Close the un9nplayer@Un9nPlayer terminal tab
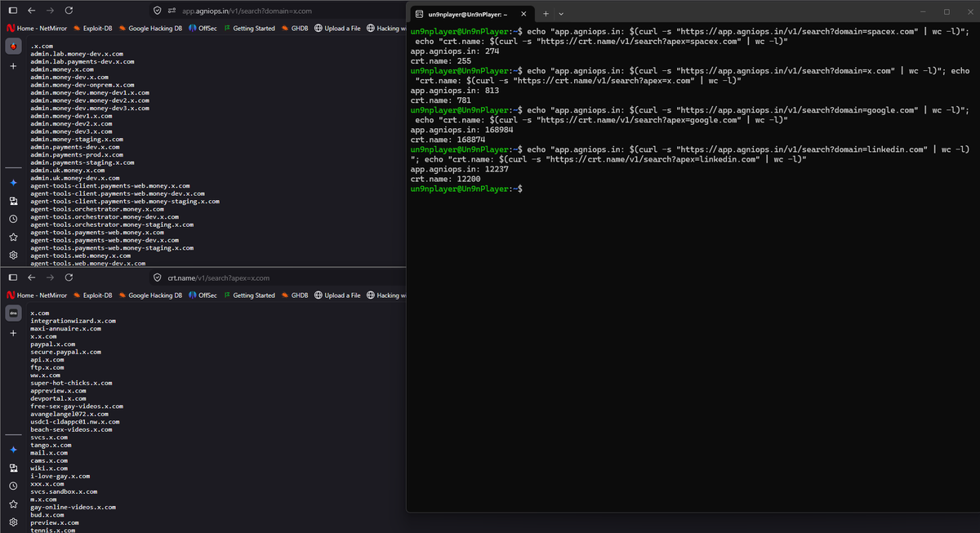Screen dimensions: 980x533 (x=523, y=14)
